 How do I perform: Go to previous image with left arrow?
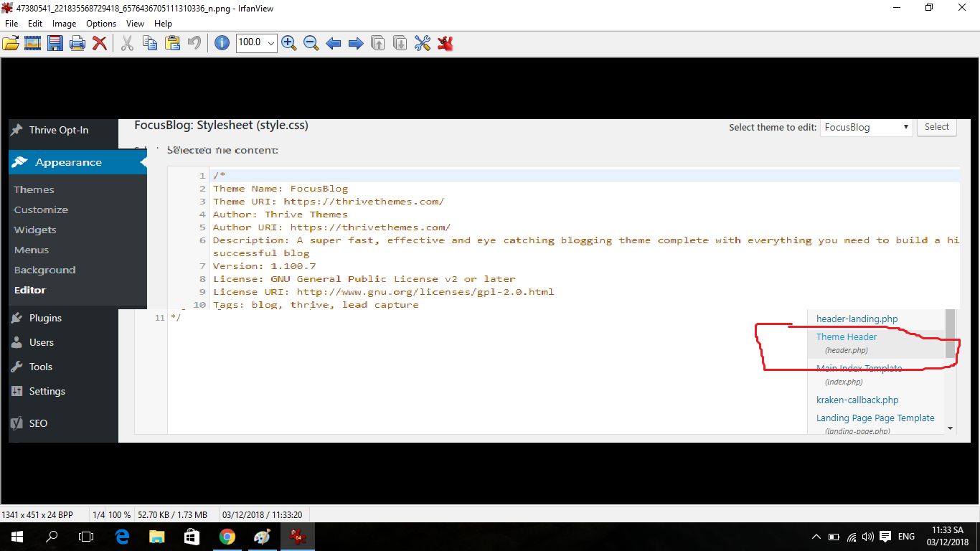pos(333,43)
